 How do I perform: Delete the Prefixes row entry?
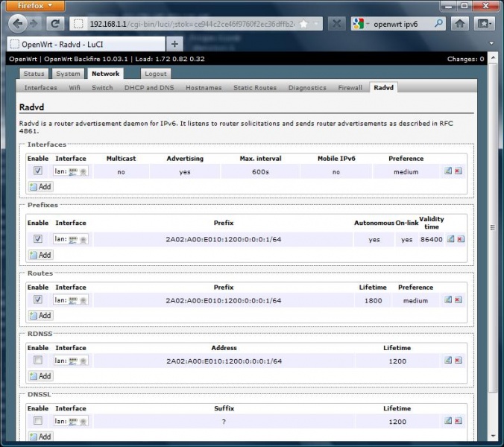click(459, 239)
